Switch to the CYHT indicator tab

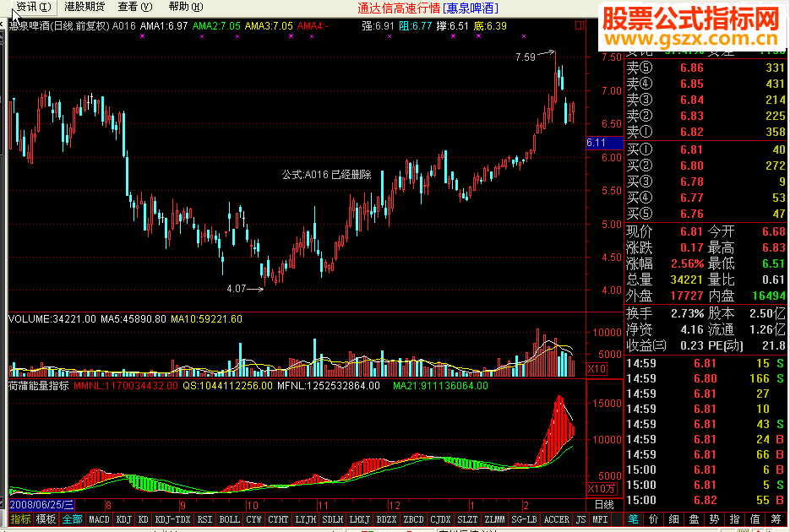coord(278,519)
